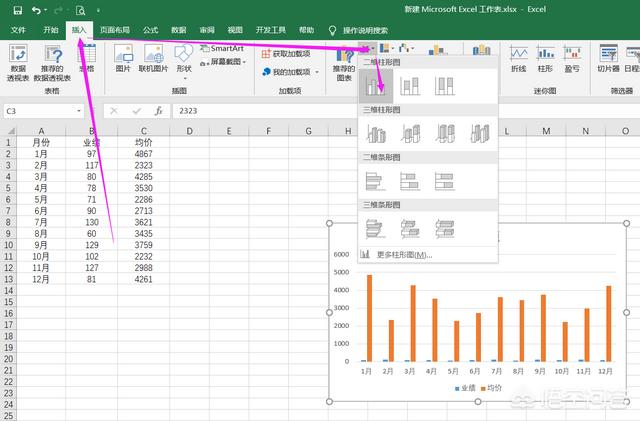Insert a 柱形 sparkline
640x421 pixels.
pyautogui.click(x=545, y=58)
